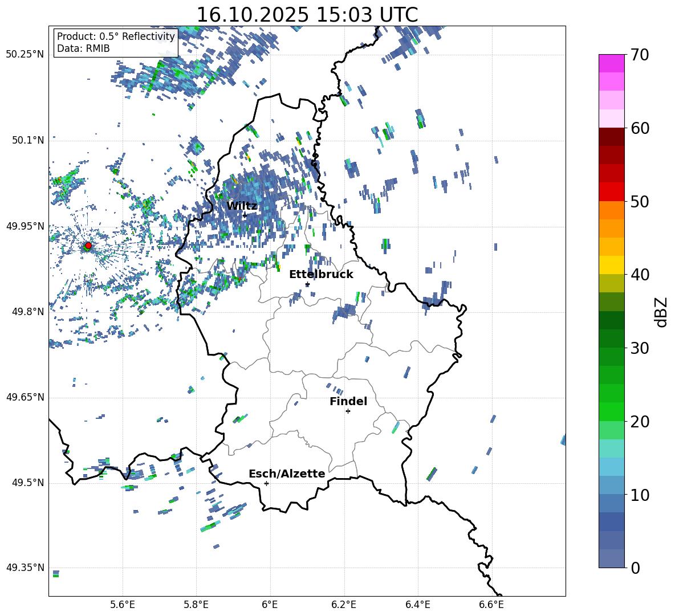Click the 49.8°N latitude label

pyautogui.click(x=28, y=312)
